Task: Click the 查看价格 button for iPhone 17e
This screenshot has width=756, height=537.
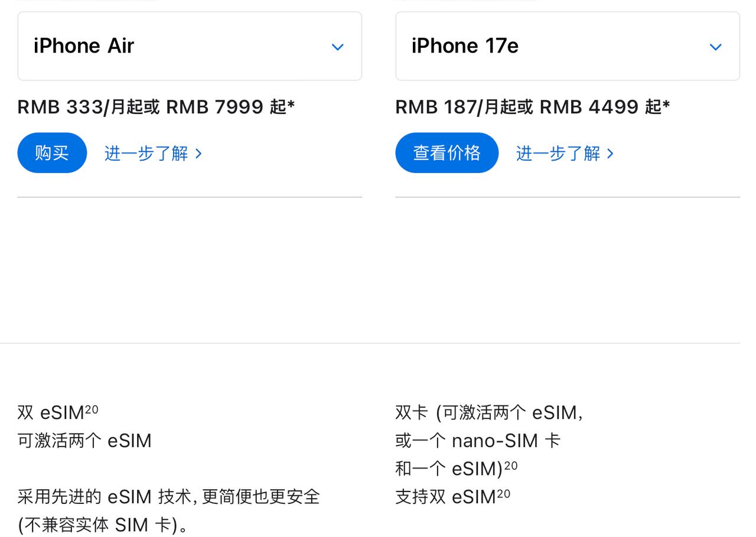Action: pos(447,152)
